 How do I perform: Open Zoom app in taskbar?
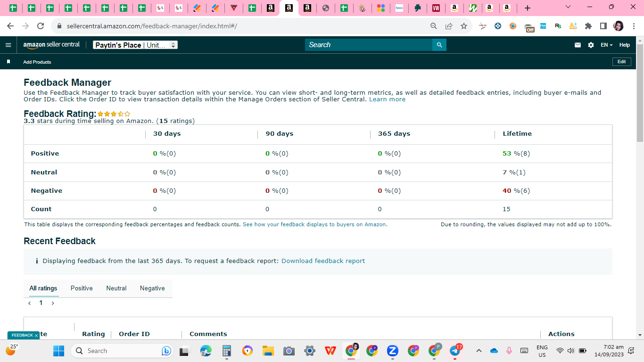coord(392,351)
